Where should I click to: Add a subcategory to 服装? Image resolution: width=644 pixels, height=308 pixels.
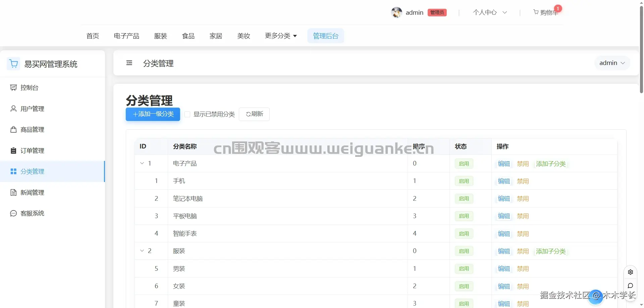click(551, 251)
